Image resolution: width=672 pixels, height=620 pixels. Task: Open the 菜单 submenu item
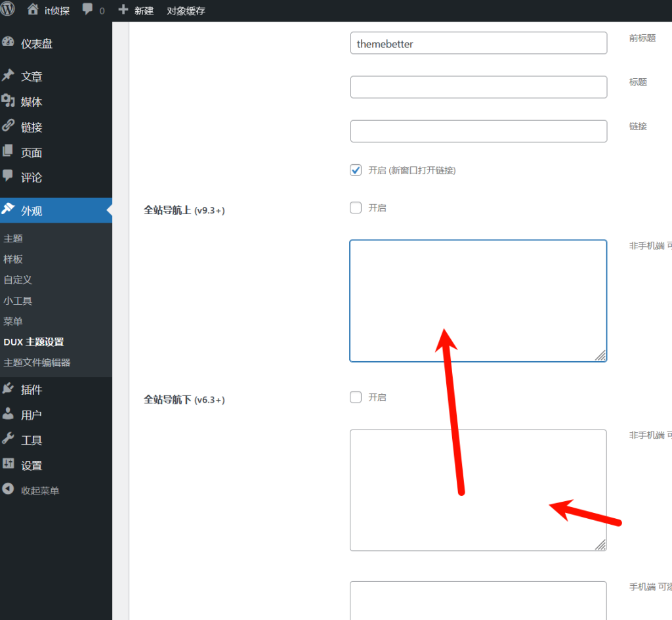pyautogui.click(x=13, y=321)
